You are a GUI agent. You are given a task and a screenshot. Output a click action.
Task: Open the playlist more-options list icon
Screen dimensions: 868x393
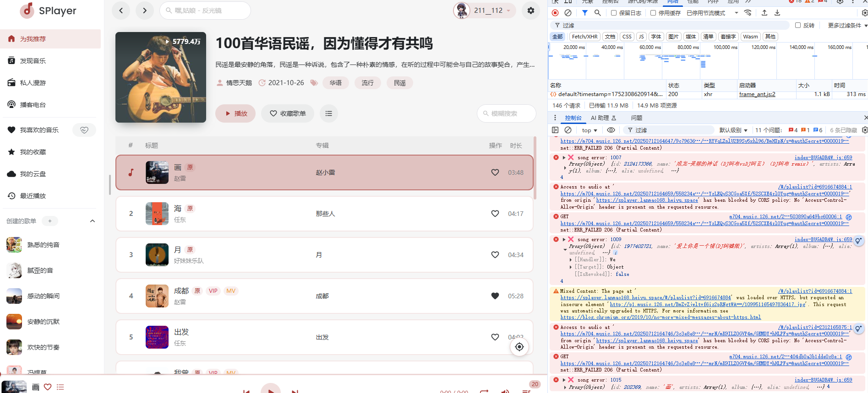[329, 113]
